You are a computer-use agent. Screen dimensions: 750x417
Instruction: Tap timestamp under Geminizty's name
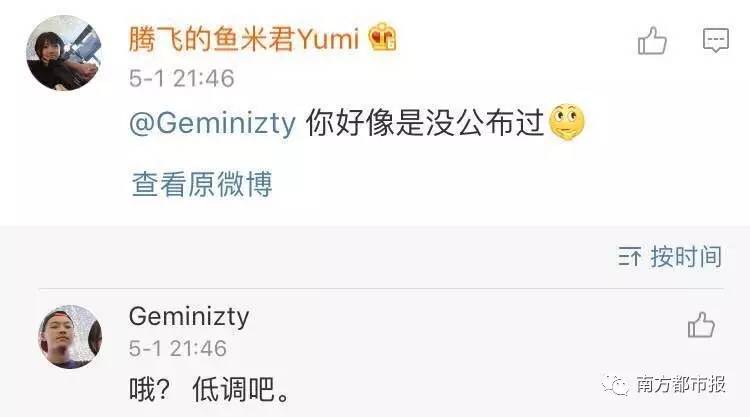[177, 348]
